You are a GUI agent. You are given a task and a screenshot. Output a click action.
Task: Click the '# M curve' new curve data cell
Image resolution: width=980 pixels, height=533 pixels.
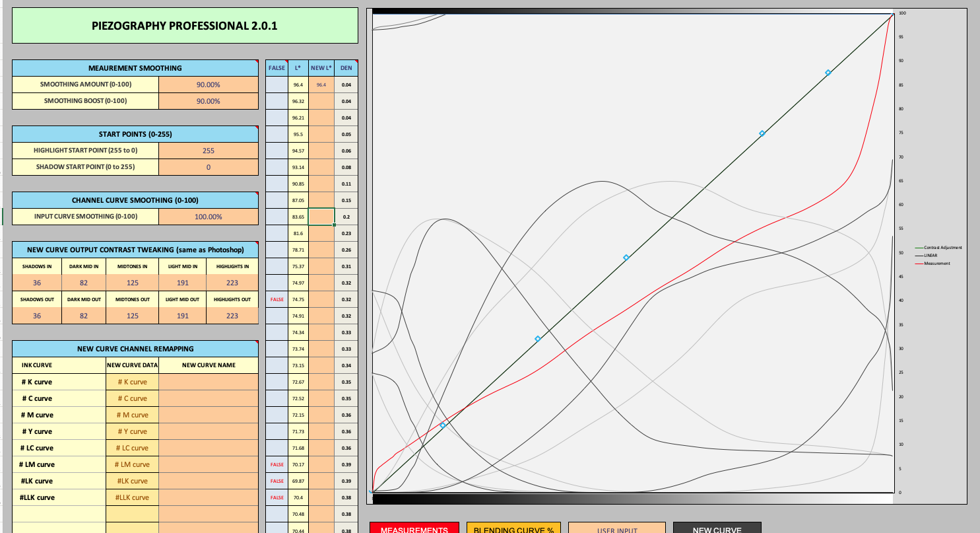tap(132, 415)
